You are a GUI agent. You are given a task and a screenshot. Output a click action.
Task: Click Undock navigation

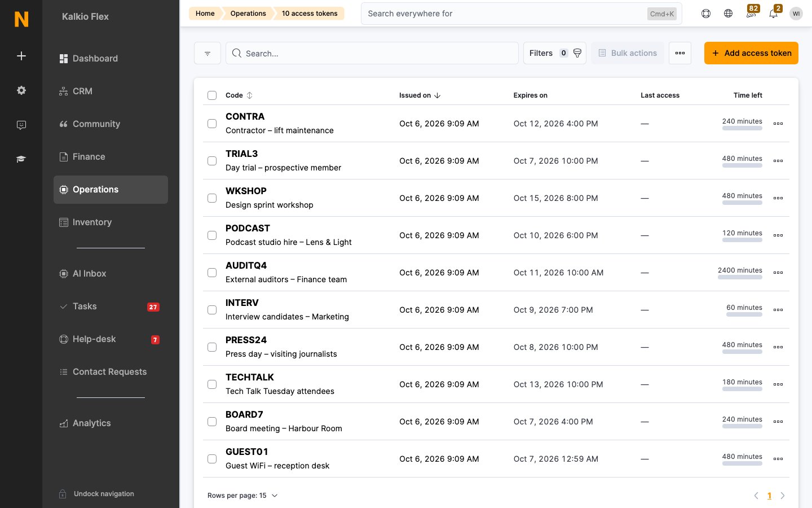pos(104,494)
